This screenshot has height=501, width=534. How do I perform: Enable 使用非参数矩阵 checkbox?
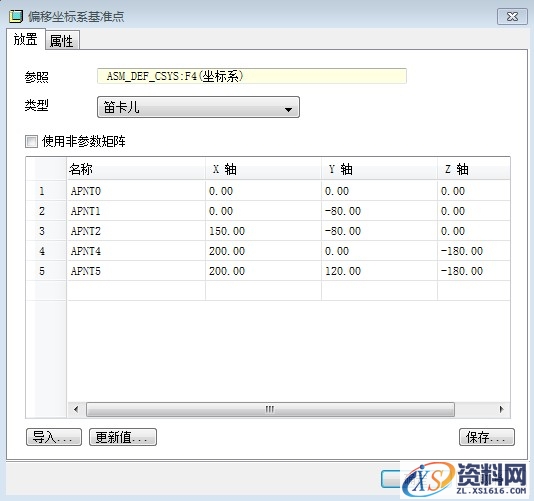point(31,141)
